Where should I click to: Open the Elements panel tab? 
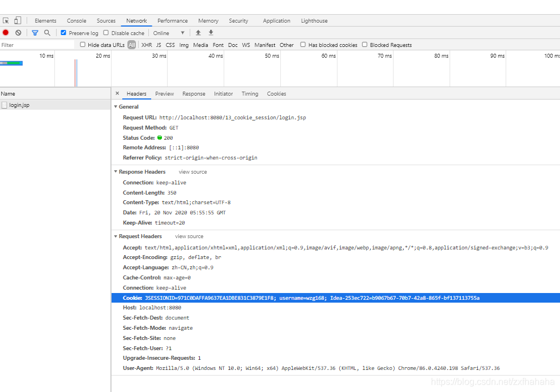point(45,21)
